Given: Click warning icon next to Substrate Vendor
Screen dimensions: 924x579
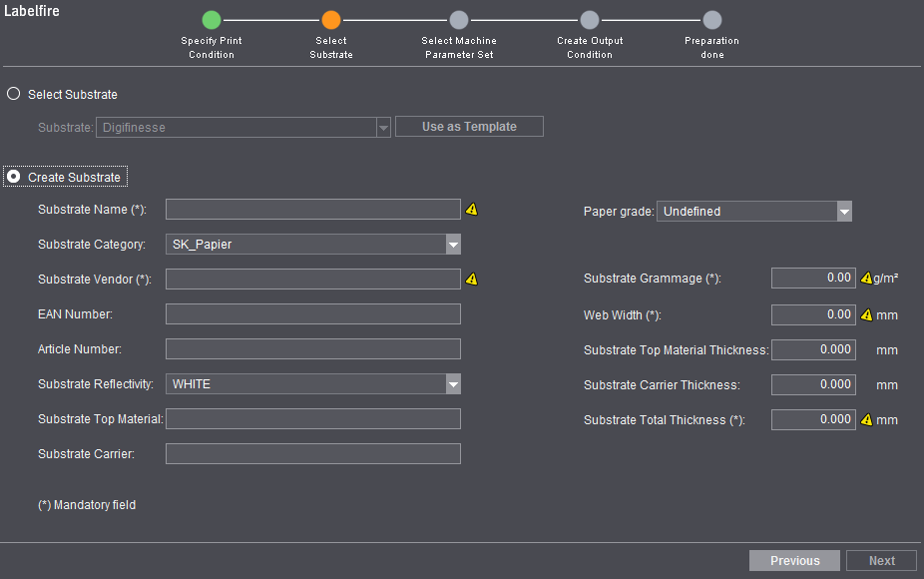Looking at the screenshot, I should tap(471, 279).
